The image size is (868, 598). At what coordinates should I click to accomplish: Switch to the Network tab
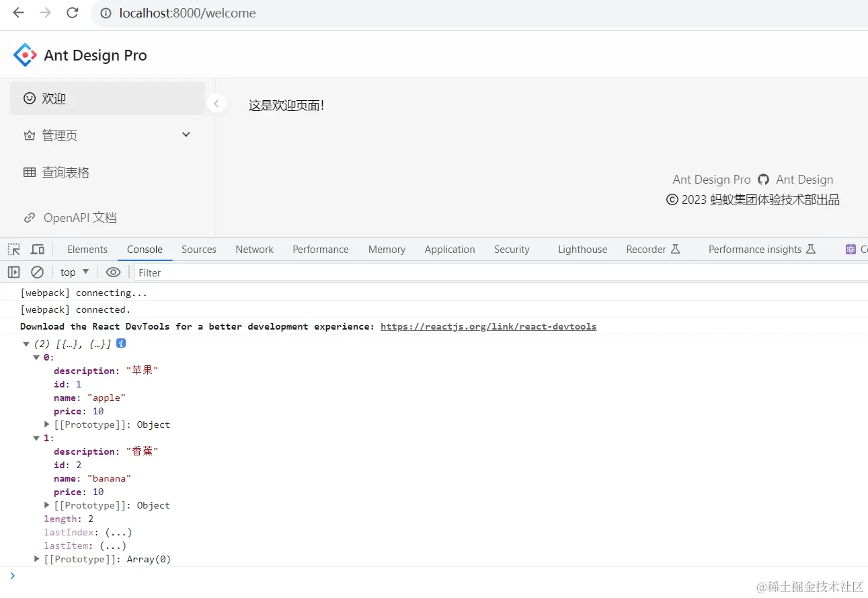[254, 249]
